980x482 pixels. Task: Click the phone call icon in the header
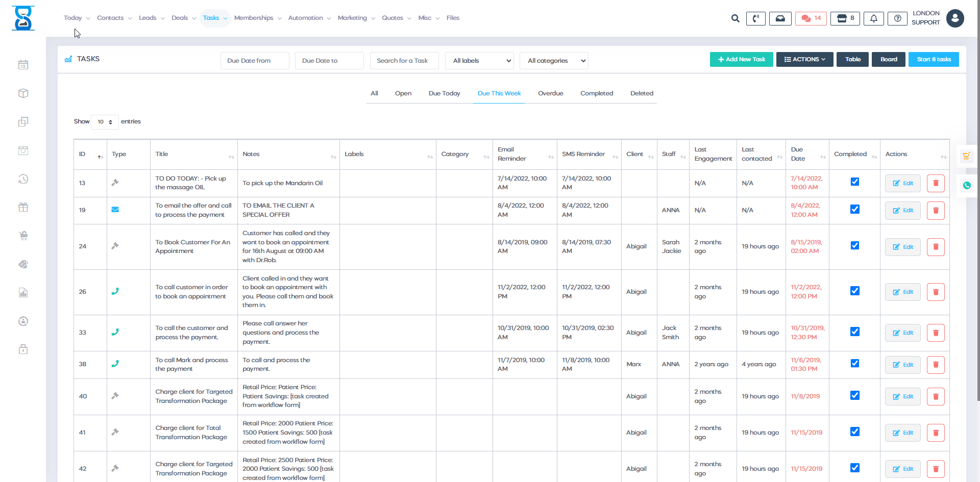(756, 18)
